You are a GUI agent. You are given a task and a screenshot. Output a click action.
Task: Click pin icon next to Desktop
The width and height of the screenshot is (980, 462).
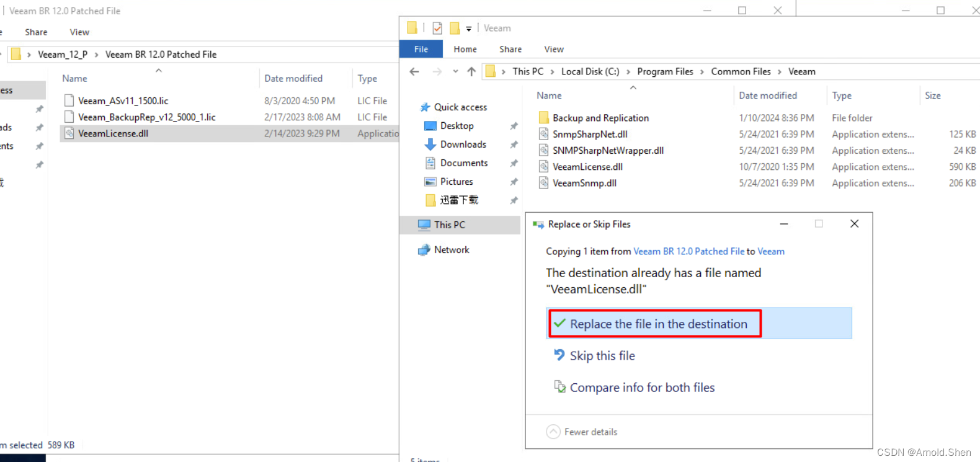coord(514,126)
